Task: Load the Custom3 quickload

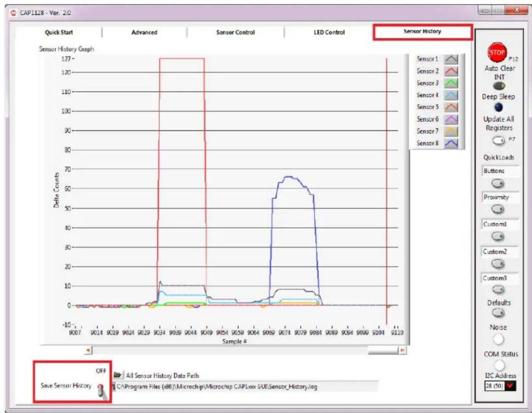Action: [x=498, y=290]
